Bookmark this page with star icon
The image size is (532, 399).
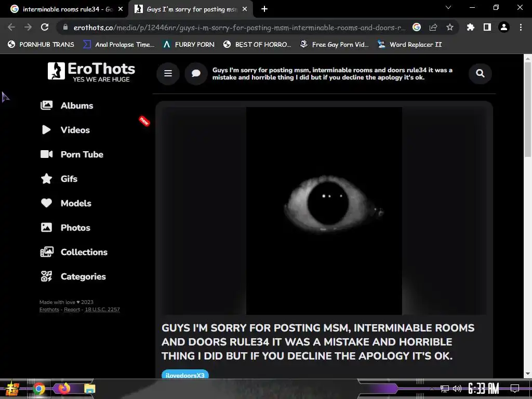click(450, 27)
